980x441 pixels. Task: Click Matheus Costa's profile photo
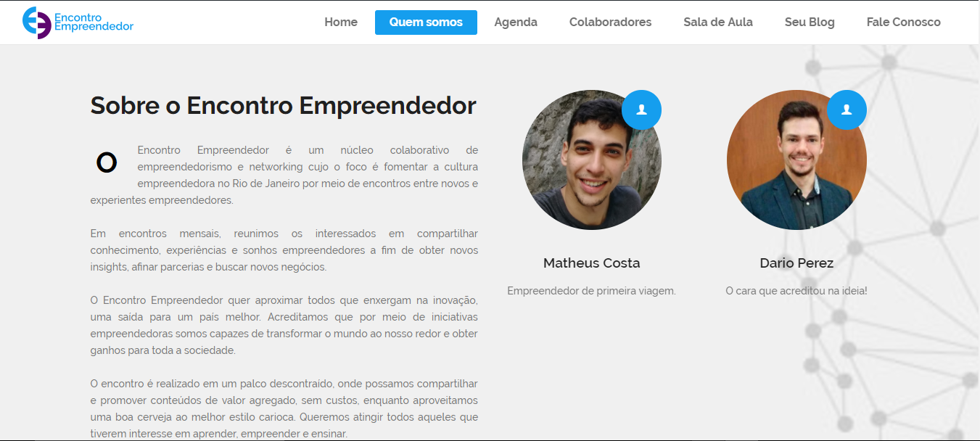pyautogui.click(x=592, y=160)
